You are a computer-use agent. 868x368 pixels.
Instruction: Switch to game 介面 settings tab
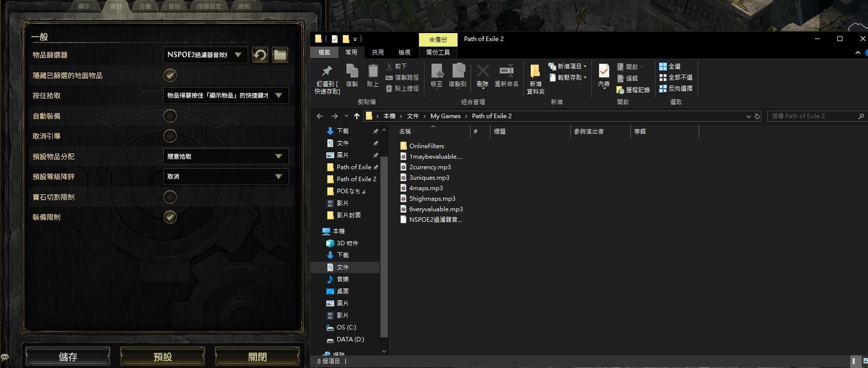[x=145, y=6]
